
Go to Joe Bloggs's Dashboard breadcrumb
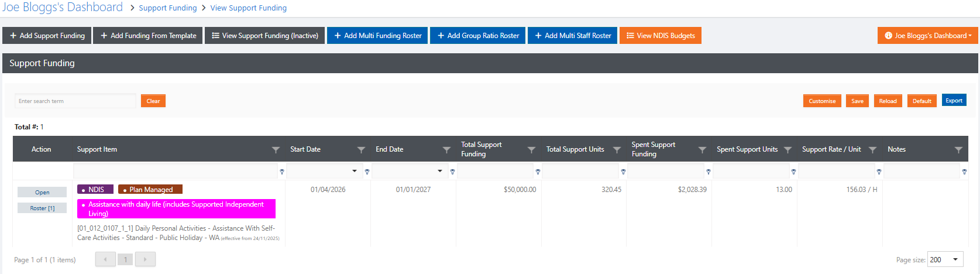pos(63,7)
